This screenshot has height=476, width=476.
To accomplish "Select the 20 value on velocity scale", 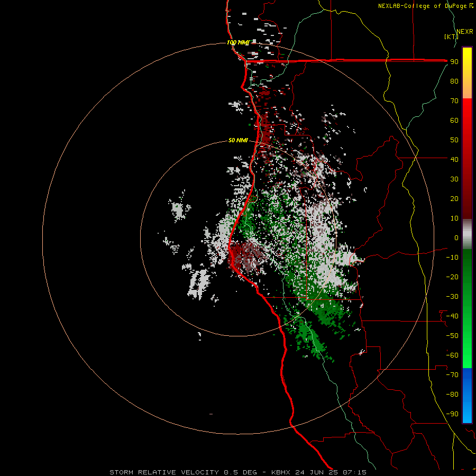I will tap(454, 198).
